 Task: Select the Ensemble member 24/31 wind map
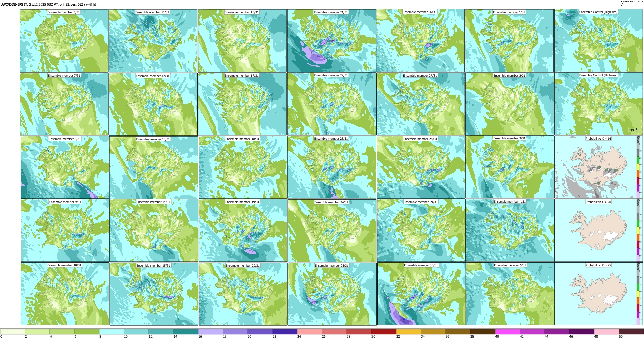tap(332, 230)
